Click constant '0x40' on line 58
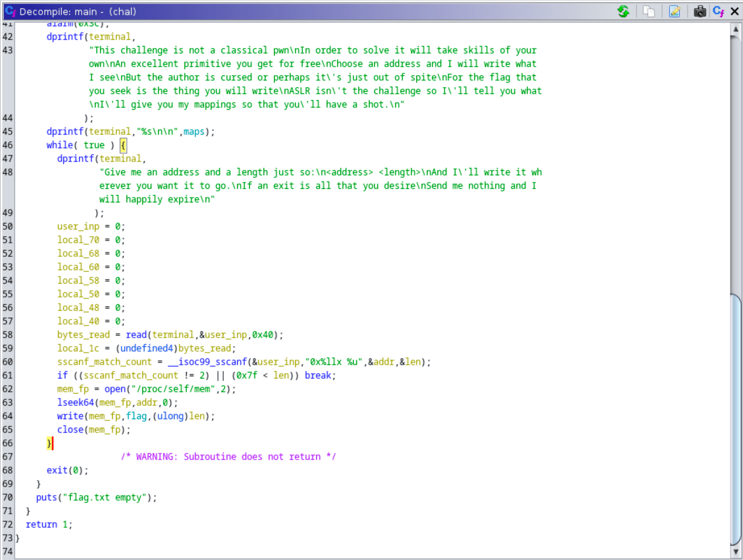The height and width of the screenshot is (560, 743). 263,335
